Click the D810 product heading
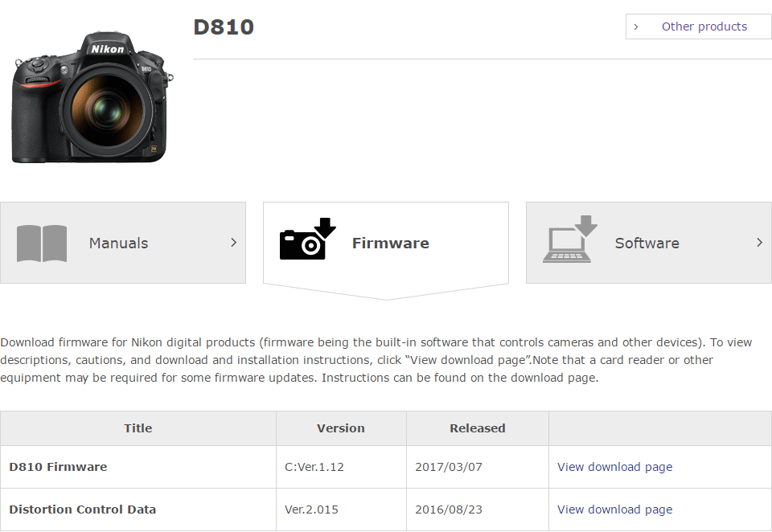 click(224, 27)
